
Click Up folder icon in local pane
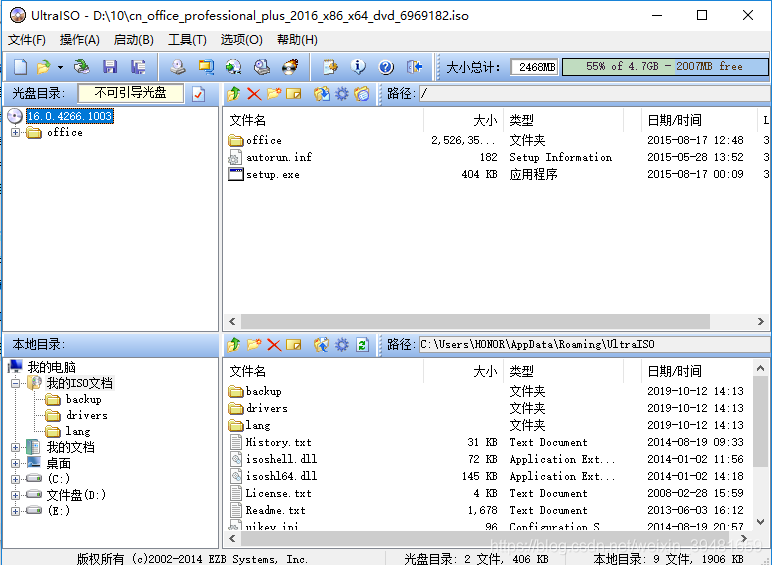coord(234,345)
